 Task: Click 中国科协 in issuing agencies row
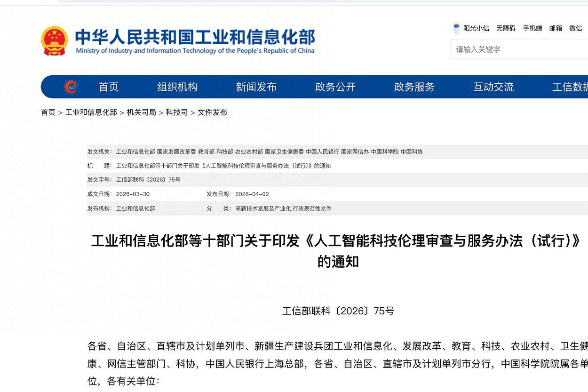[x=412, y=152]
